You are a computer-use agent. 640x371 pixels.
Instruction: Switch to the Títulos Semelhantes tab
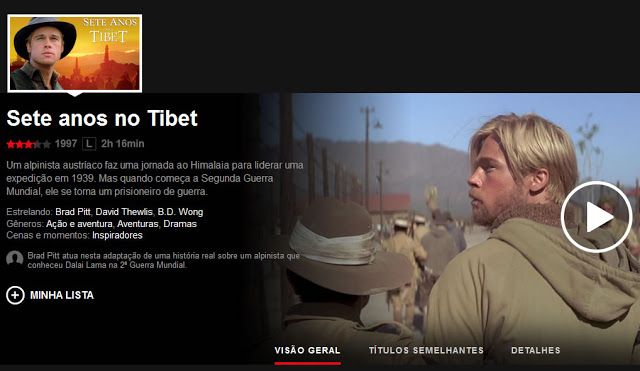click(426, 351)
